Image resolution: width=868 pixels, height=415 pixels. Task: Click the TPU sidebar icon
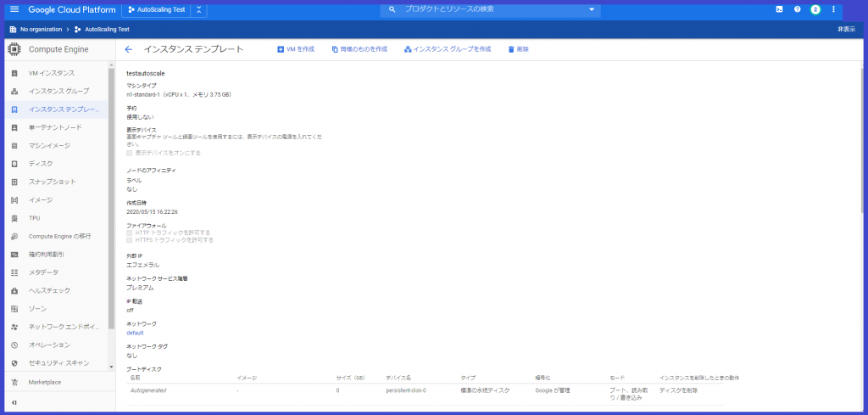pos(14,218)
